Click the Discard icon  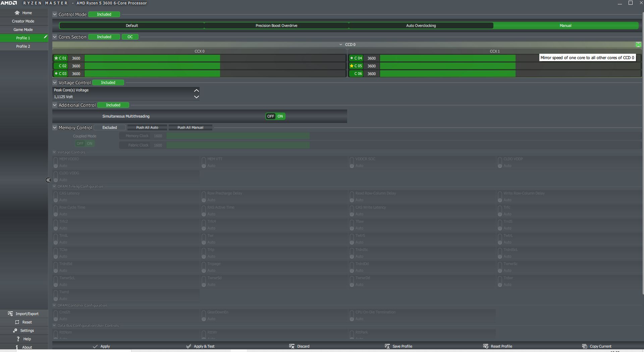[x=292, y=346]
